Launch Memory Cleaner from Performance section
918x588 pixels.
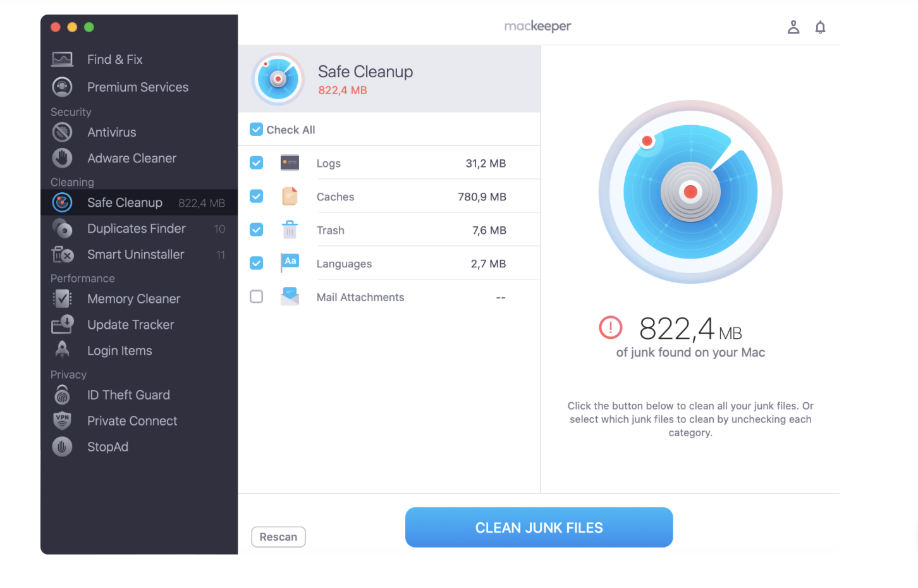point(133,298)
